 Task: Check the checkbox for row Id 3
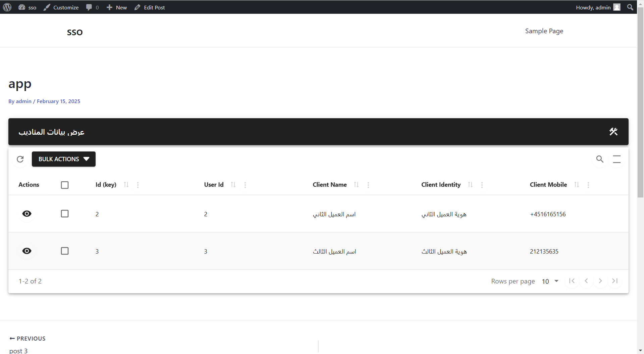coord(65,251)
